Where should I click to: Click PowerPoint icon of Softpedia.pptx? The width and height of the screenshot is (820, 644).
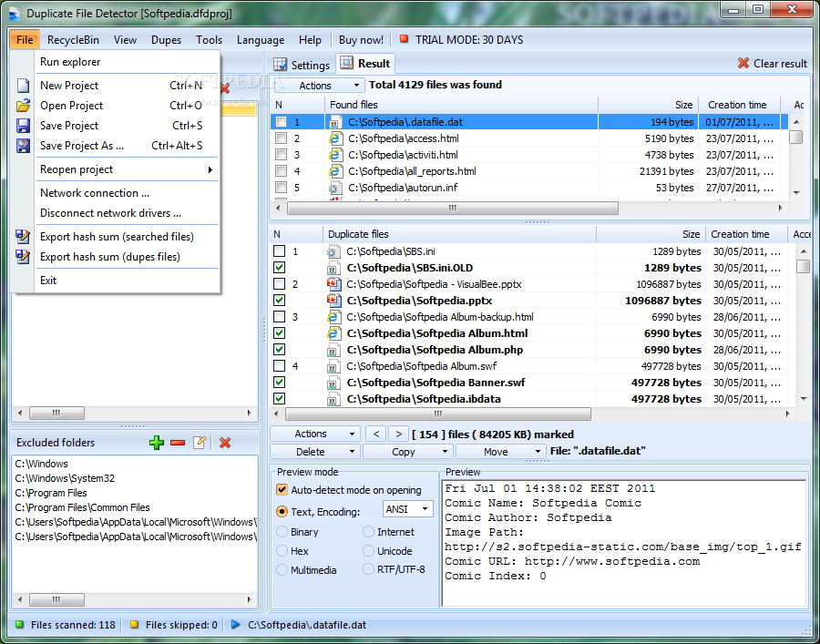333,301
